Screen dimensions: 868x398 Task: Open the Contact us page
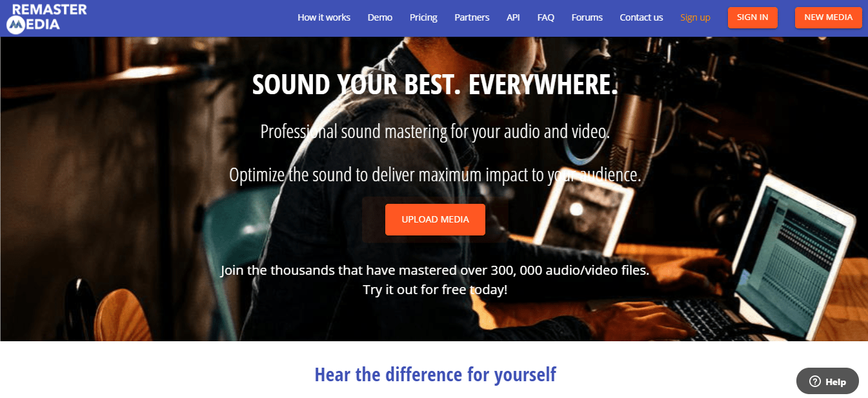[x=641, y=17]
